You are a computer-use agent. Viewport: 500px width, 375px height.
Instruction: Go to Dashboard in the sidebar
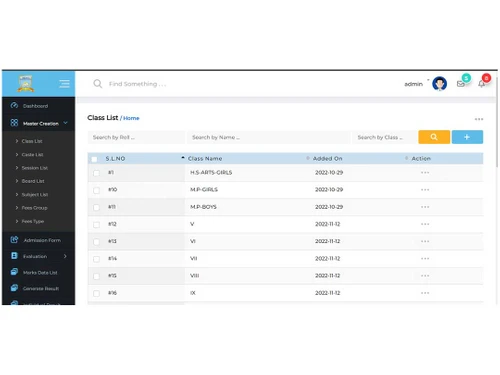pos(35,106)
